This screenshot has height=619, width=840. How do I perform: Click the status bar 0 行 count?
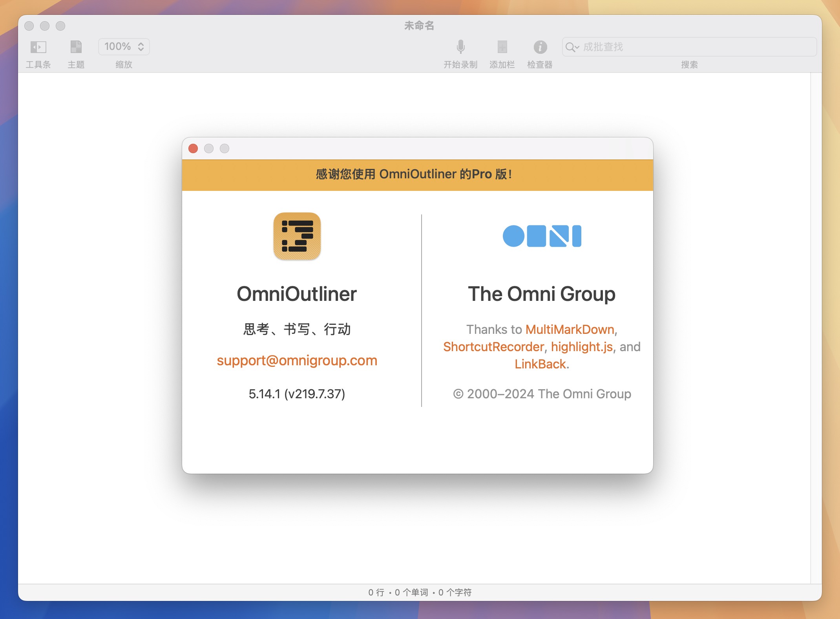[376, 592]
